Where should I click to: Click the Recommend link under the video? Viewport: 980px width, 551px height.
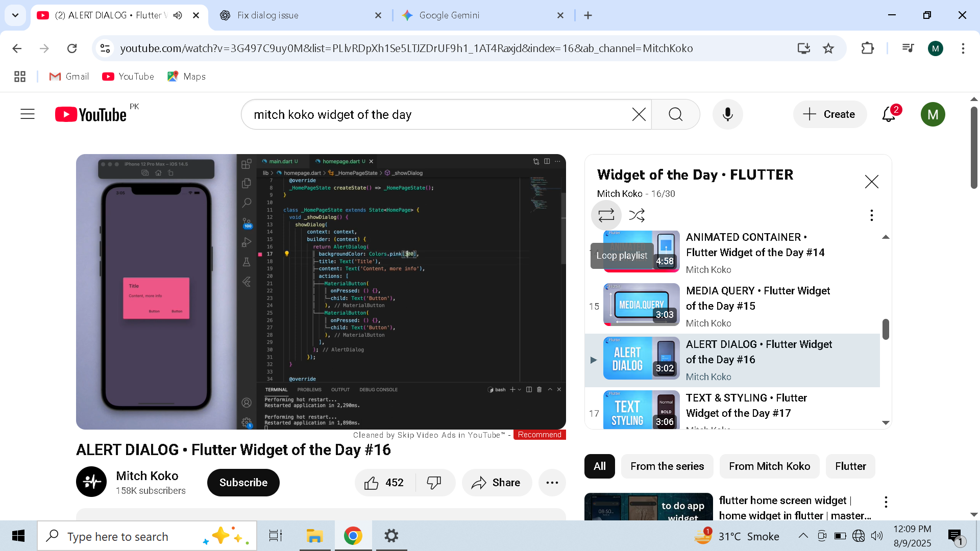(x=540, y=435)
